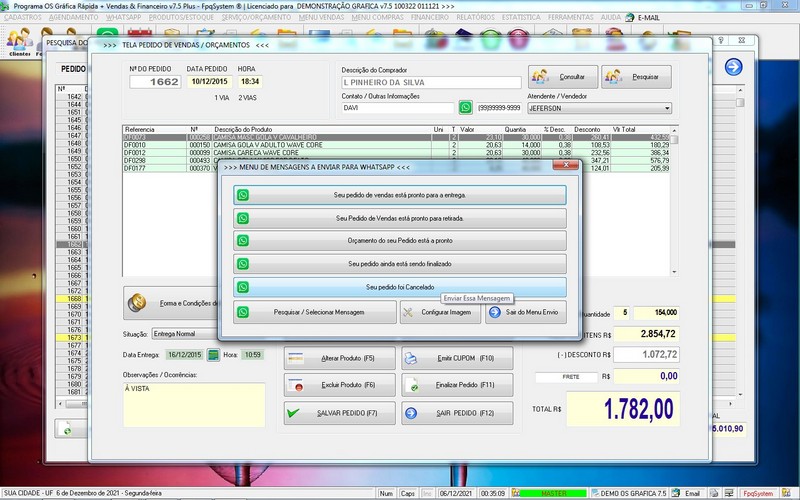Open the Clientes toolbar icon
Image resolution: width=800 pixels, height=500 pixels.
[20, 41]
